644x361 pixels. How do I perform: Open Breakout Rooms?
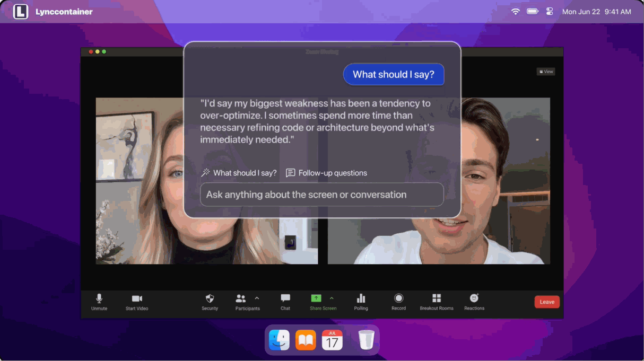437,301
